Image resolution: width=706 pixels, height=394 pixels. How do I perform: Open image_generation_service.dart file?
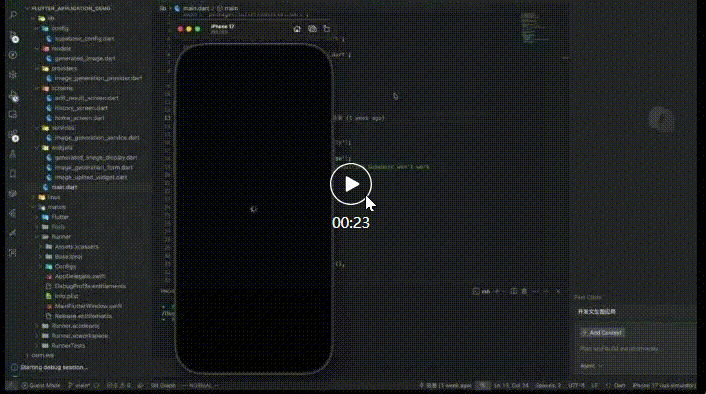coord(97,138)
